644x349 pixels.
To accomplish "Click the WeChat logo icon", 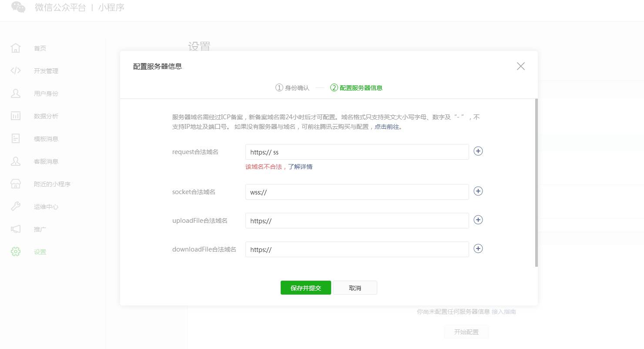I will click(x=18, y=7).
